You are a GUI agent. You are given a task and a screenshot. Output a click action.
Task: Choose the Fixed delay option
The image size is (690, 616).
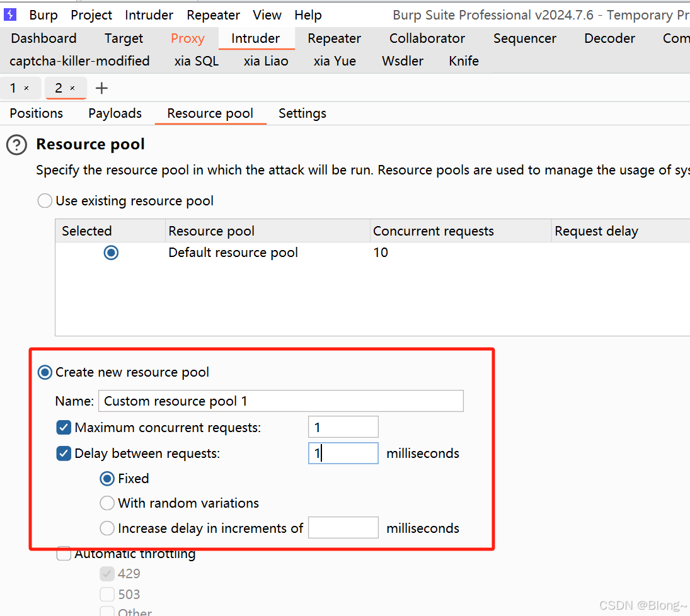click(x=107, y=478)
